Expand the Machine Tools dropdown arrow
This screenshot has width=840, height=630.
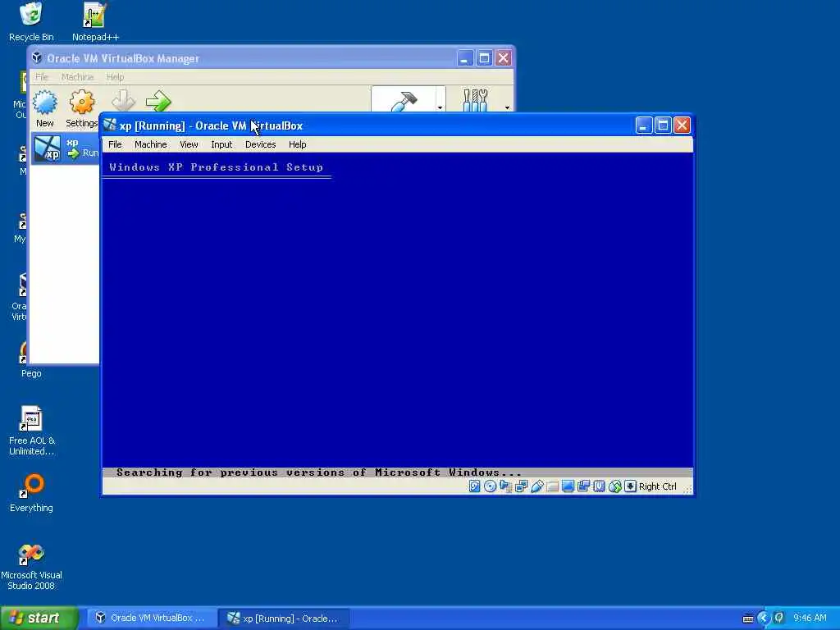pyautogui.click(x=440, y=107)
